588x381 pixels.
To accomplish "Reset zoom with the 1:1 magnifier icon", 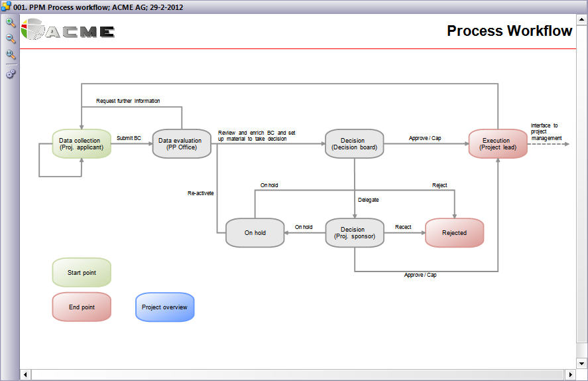I will pyautogui.click(x=10, y=54).
